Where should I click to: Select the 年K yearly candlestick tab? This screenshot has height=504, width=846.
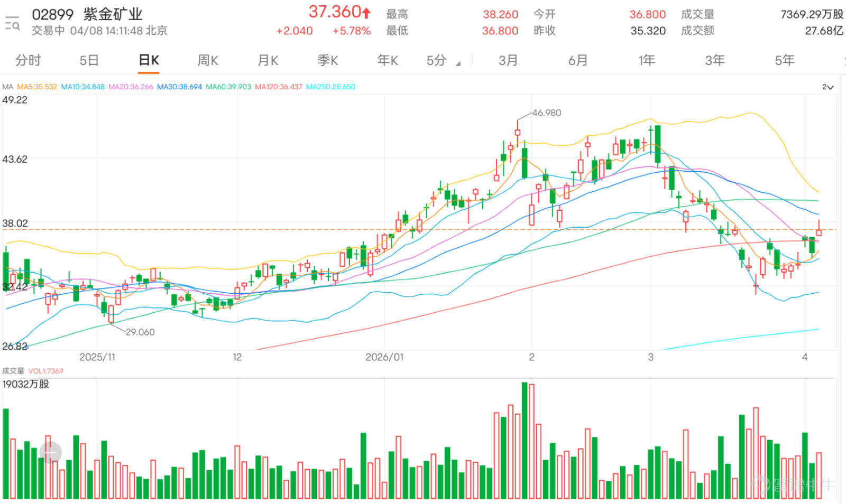pyautogui.click(x=388, y=60)
